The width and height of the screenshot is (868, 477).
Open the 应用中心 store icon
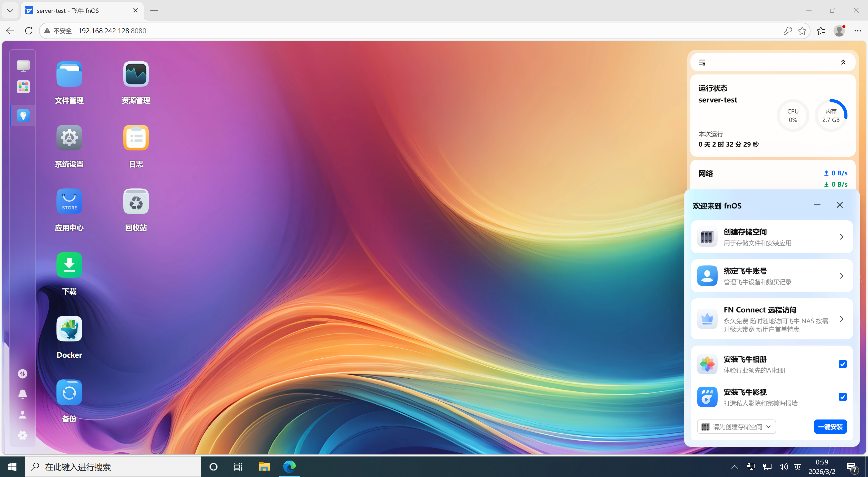point(69,201)
